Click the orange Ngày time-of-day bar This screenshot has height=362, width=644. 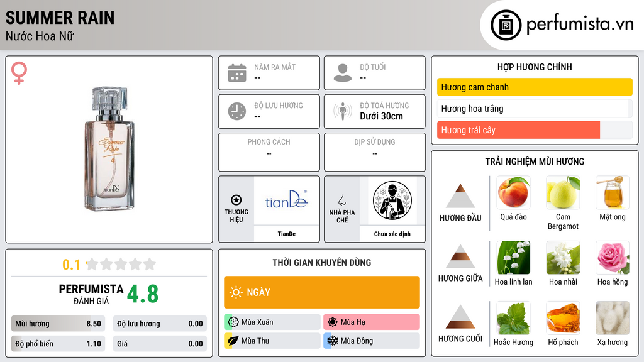[x=321, y=292]
